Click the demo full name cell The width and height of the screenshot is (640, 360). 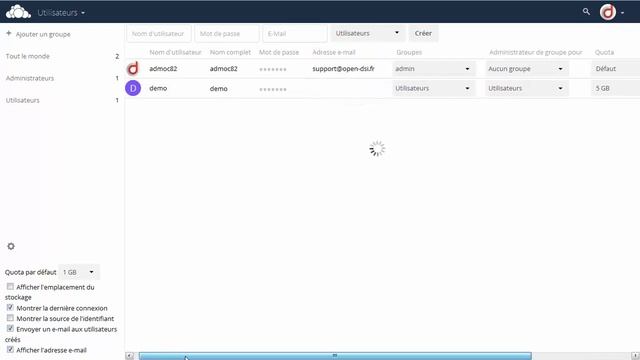(x=218, y=88)
